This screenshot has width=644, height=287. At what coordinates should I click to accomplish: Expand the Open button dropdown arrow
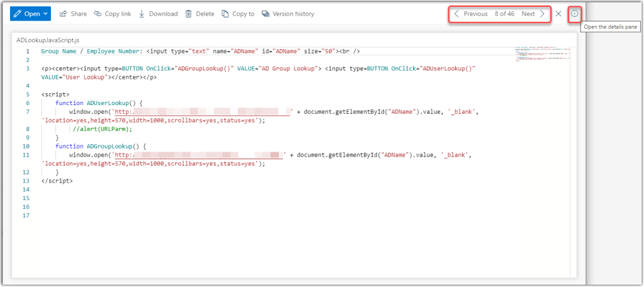pyautogui.click(x=47, y=14)
